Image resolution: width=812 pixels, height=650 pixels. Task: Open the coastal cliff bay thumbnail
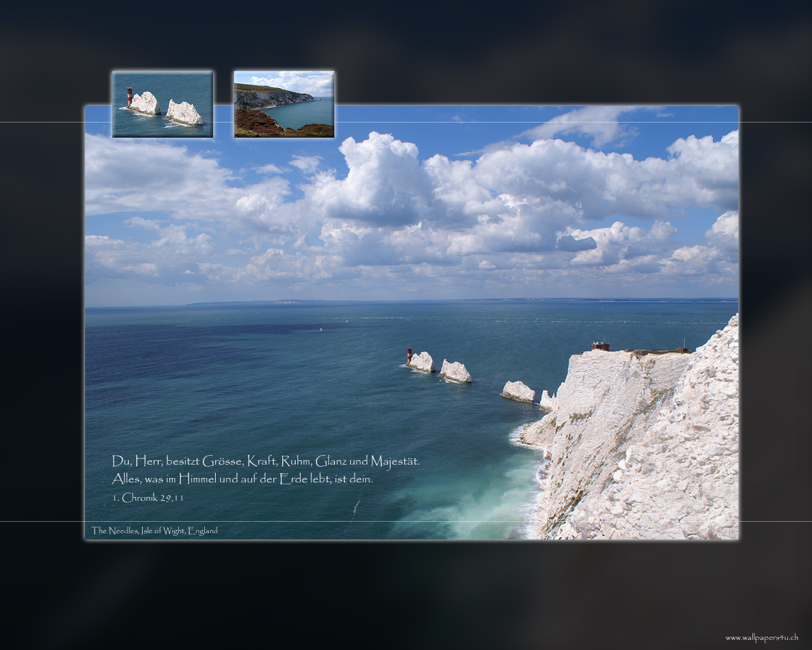point(284,104)
